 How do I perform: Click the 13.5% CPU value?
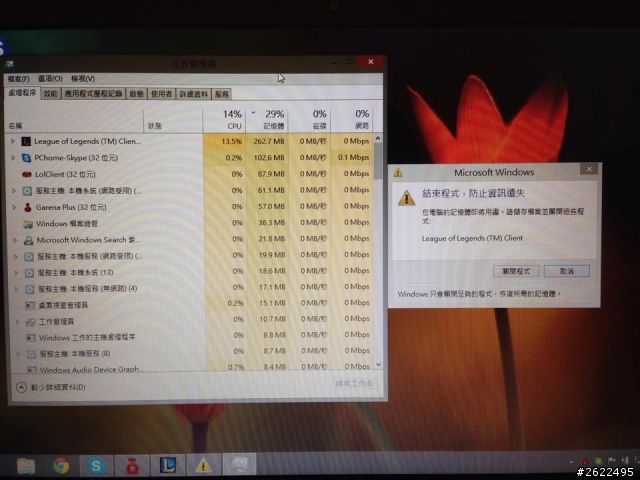pos(231,142)
